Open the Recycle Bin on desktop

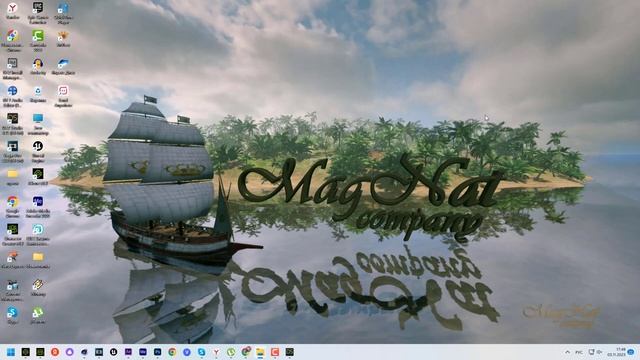pyautogui.click(x=38, y=94)
